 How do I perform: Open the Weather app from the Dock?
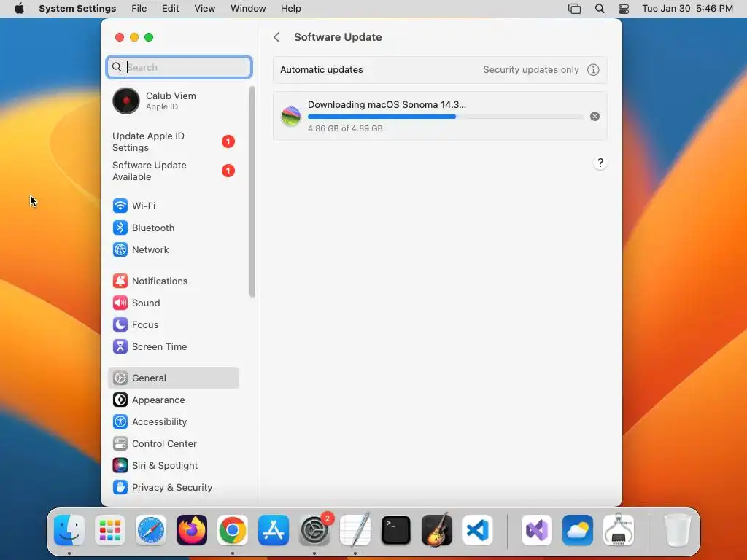point(578,530)
